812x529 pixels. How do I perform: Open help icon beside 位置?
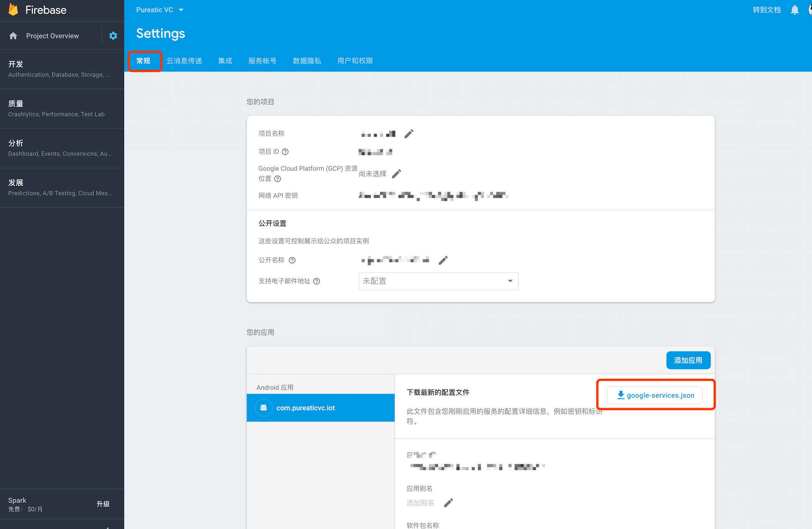(278, 179)
